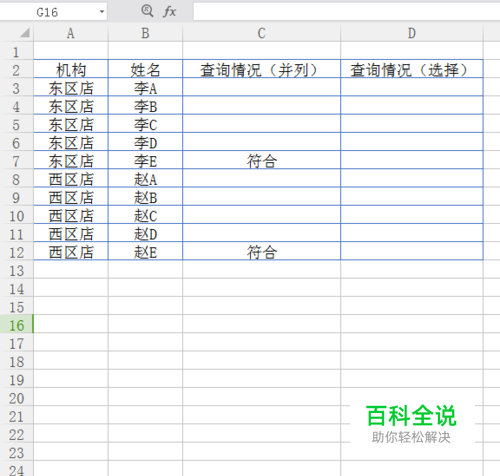Select cell containing 赵D

point(145,234)
